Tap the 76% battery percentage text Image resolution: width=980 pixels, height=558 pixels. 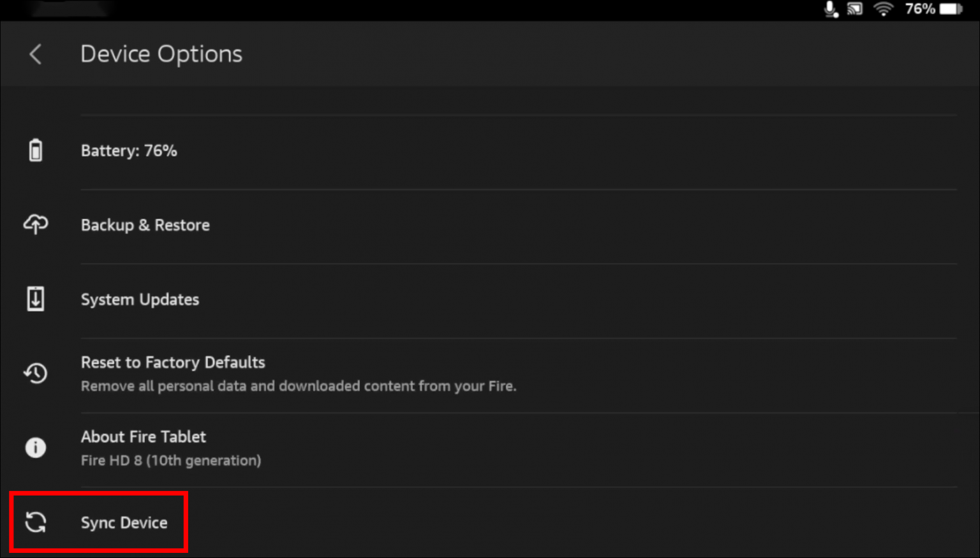[x=920, y=9]
